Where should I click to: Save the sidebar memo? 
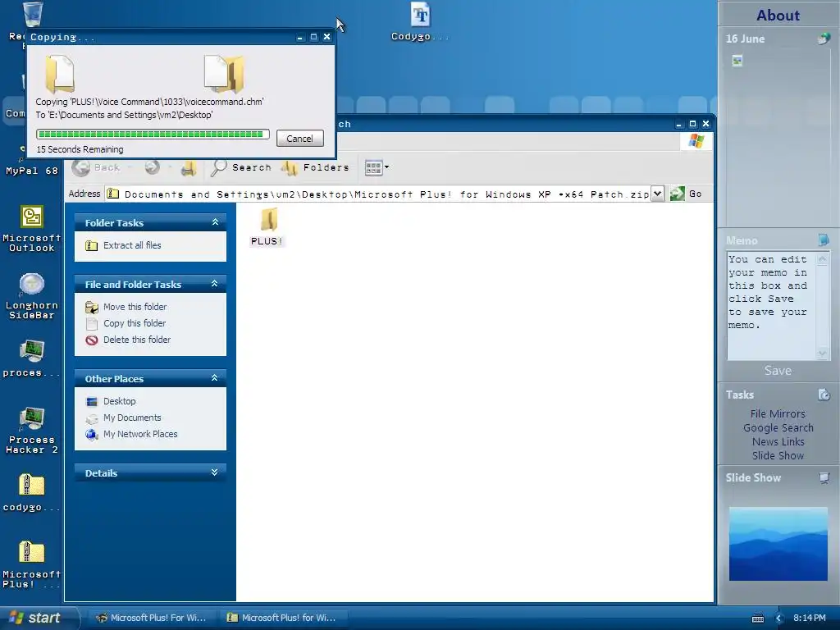click(778, 371)
